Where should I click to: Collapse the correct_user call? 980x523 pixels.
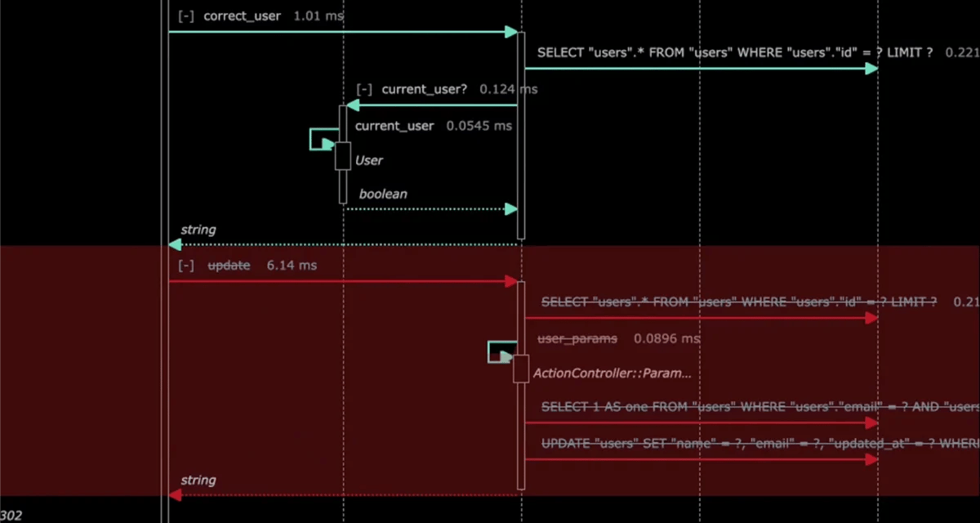click(x=185, y=16)
